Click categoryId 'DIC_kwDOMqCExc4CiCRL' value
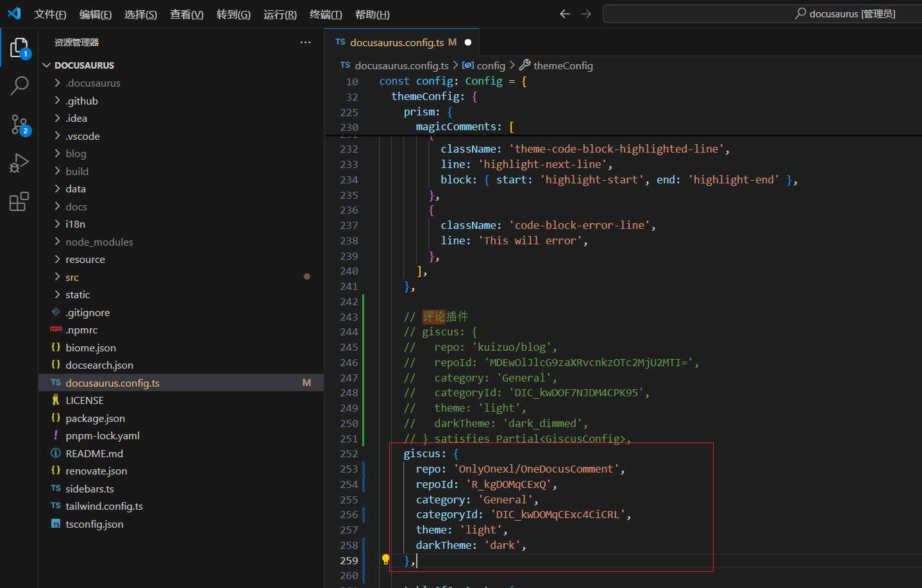 click(558, 514)
